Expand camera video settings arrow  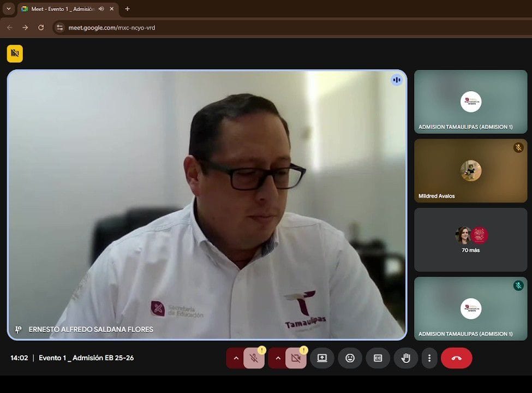pyautogui.click(x=278, y=358)
